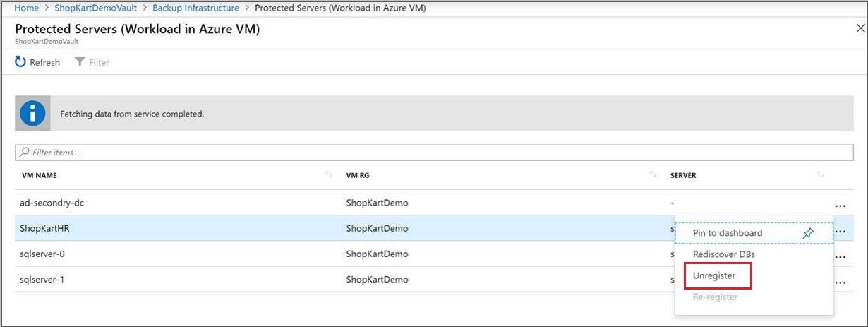Image resolution: width=868 pixels, height=327 pixels.
Task: Open ShopKartDemoVault breadcrumb link
Action: (x=97, y=8)
